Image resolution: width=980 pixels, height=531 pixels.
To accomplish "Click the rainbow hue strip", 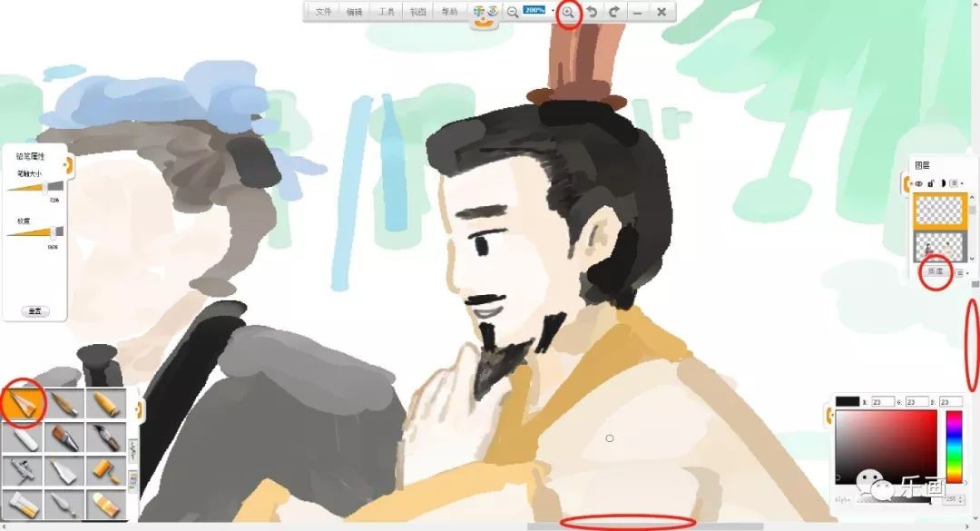I will (x=954, y=445).
